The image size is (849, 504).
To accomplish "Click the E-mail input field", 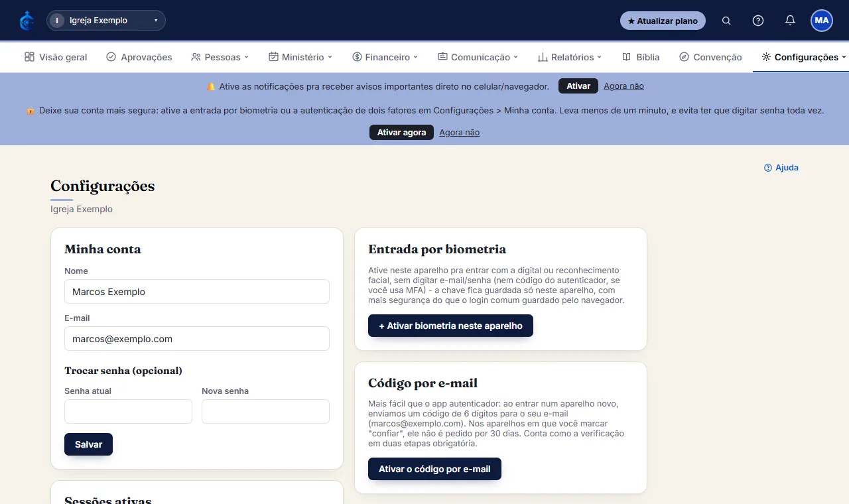I will click(x=197, y=339).
